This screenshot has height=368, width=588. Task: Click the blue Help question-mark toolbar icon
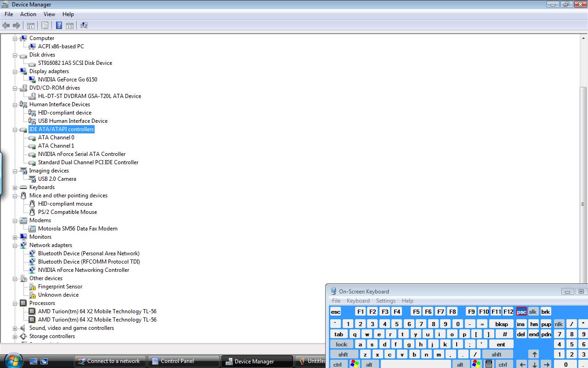(x=59, y=25)
